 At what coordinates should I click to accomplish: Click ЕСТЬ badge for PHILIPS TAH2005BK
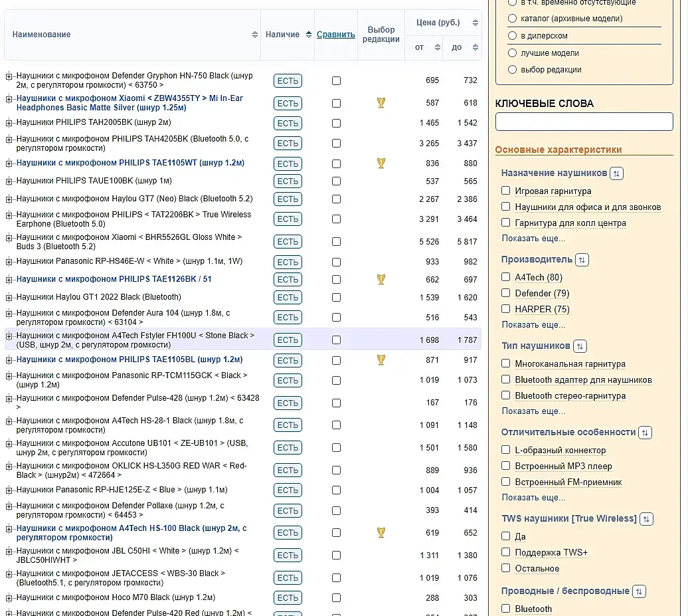pyautogui.click(x=288, y=124)
